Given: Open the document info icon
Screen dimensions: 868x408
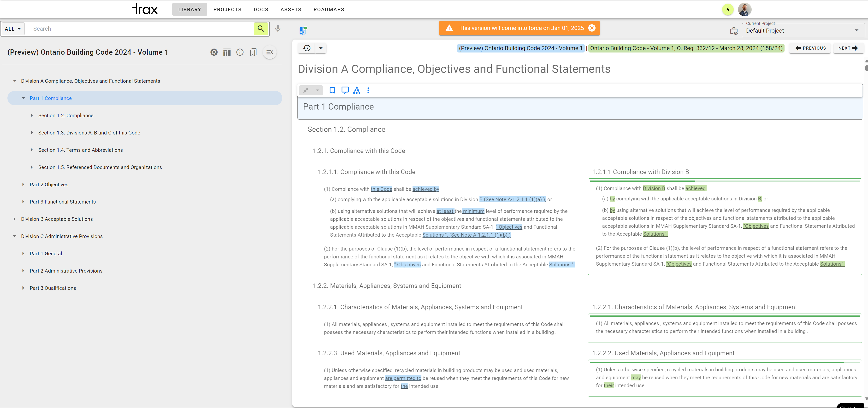Looking at the screenshot, I should [240, 52].
